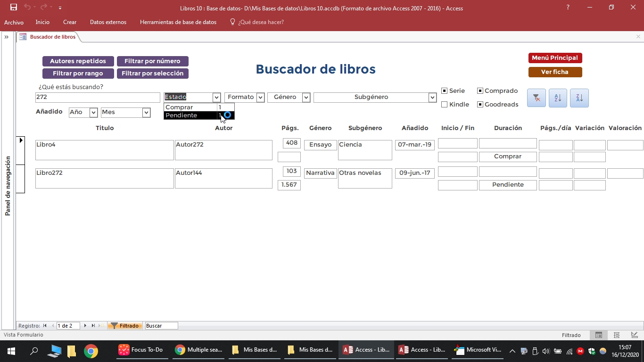644x362 pixels.
Task: Click the Ver ficha button
Action: [555, 72]
